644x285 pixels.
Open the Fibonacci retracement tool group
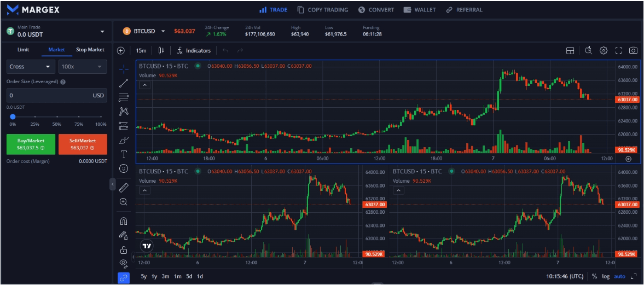point(124,97)
